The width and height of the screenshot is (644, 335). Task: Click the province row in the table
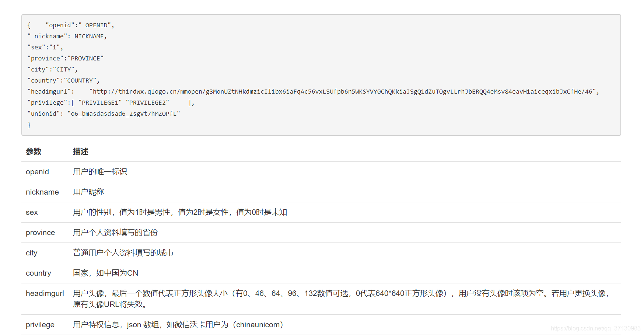40,233
